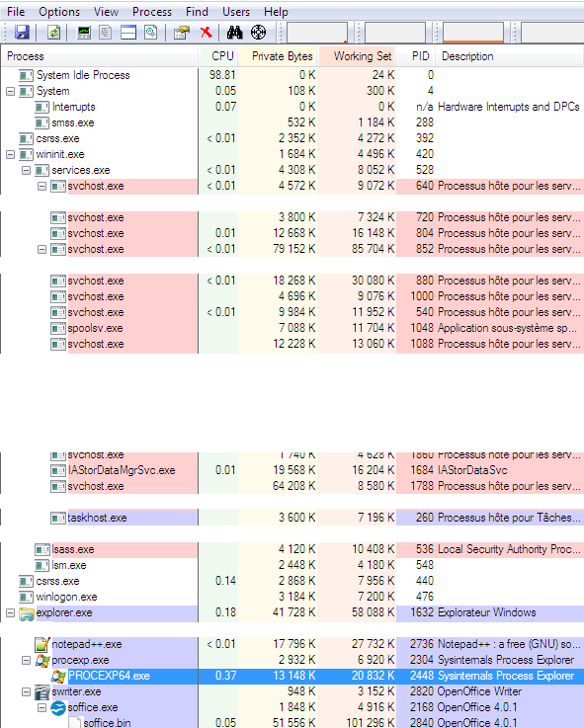This screenshot has width=584, height=728.
Task: Click the Refresh Now toolbar icon
Action: 54,33
